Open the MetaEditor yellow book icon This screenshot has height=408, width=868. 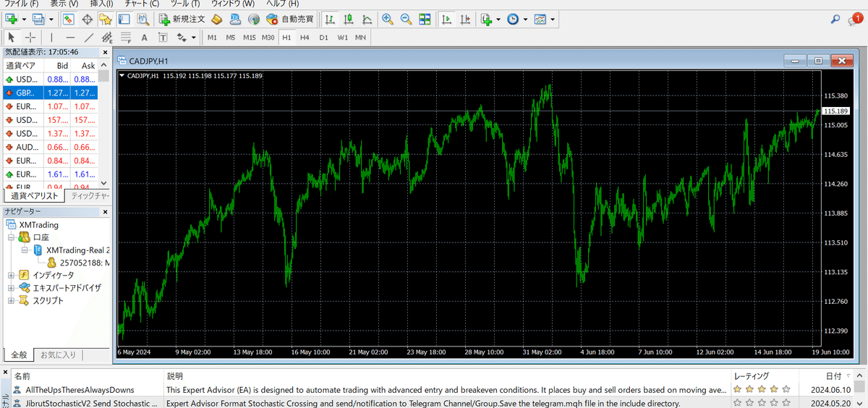216,19
